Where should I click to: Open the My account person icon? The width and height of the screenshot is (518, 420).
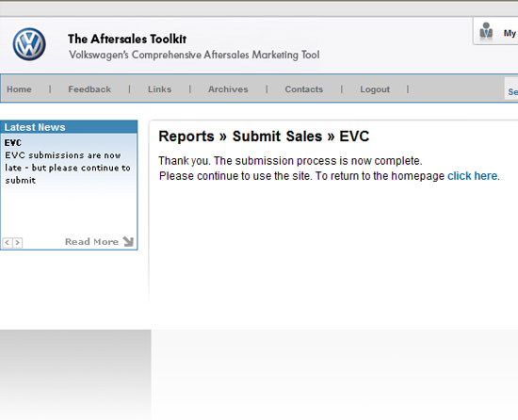click(x=486, y=30)
